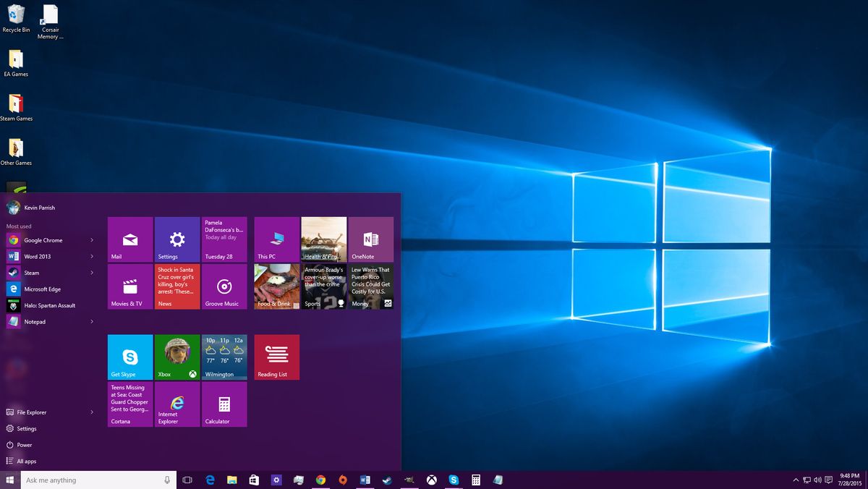Click Cortana's microphone icon
868x489 pixels.
[x=166, y=479]
